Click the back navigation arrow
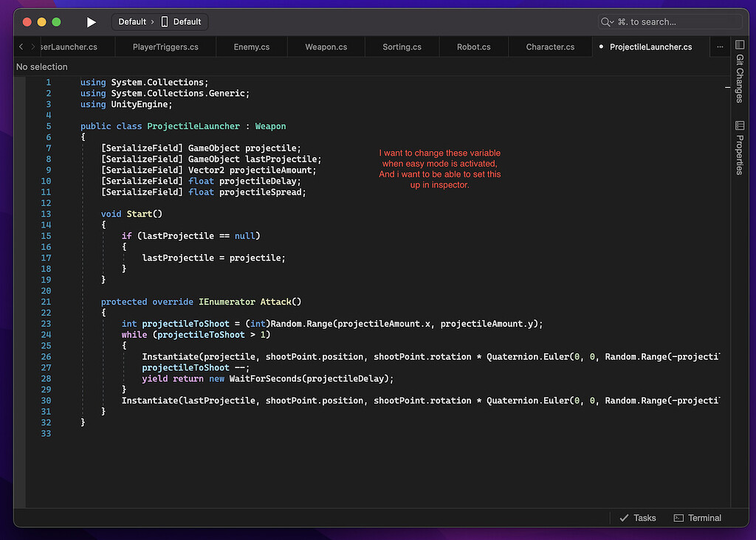Image resolution: width=756 pixels, height=540 pixels. tap(19, 46)
